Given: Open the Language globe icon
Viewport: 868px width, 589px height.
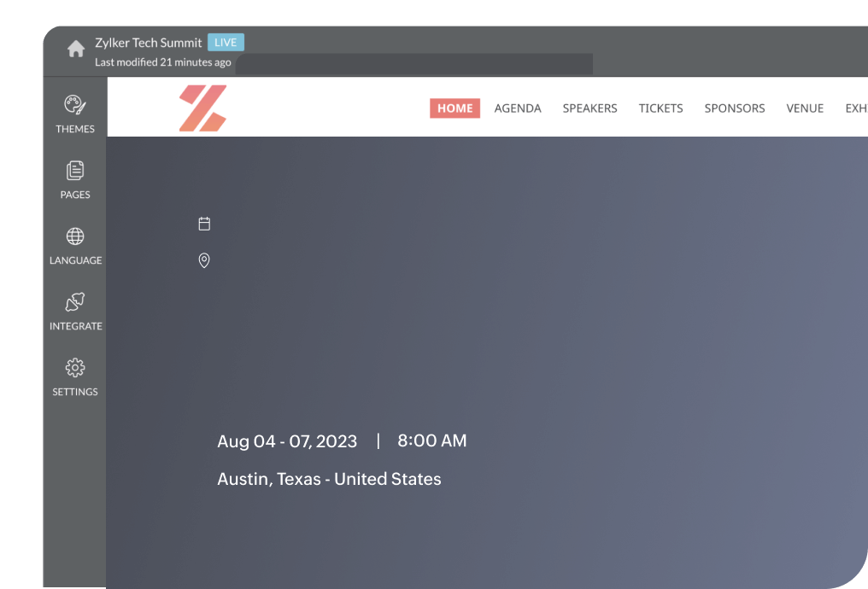Looking at the screenshot, I should pyautogui.click(x=75, y=236).
